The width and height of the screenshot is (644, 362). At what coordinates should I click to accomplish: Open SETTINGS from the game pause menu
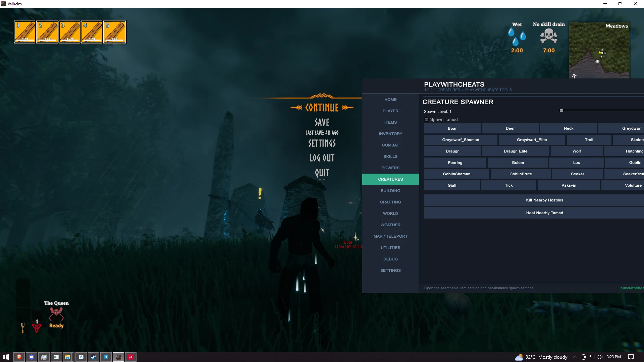pos(322,143)
